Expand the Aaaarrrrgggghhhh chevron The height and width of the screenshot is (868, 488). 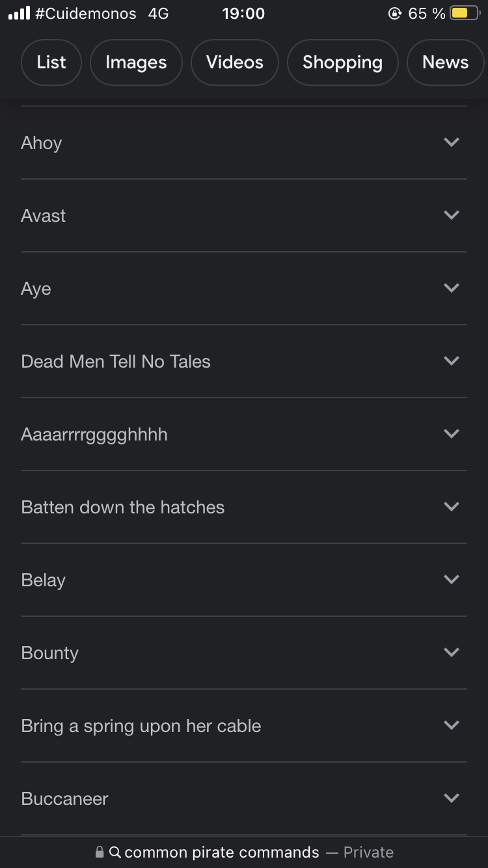click(452, 433)
